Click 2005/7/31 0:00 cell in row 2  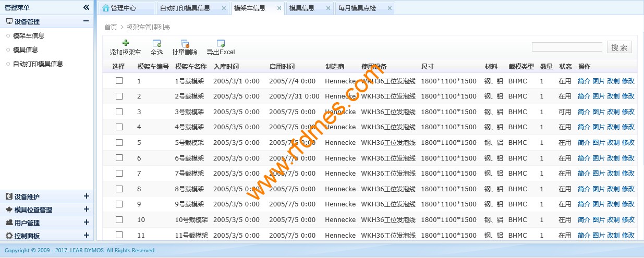coord(295,96)
